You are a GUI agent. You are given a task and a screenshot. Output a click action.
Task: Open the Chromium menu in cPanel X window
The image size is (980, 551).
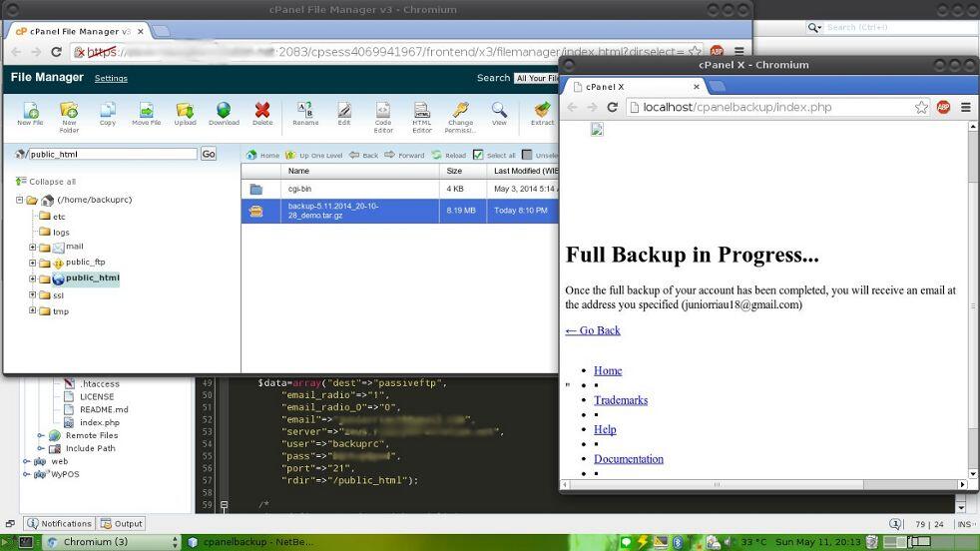(x=966, y=107)
